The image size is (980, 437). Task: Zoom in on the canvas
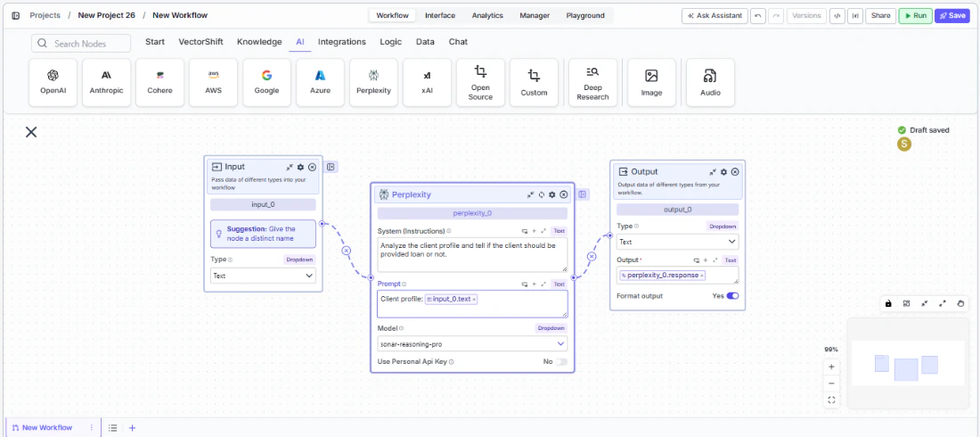pyautogui.click(x=831, y=367)
